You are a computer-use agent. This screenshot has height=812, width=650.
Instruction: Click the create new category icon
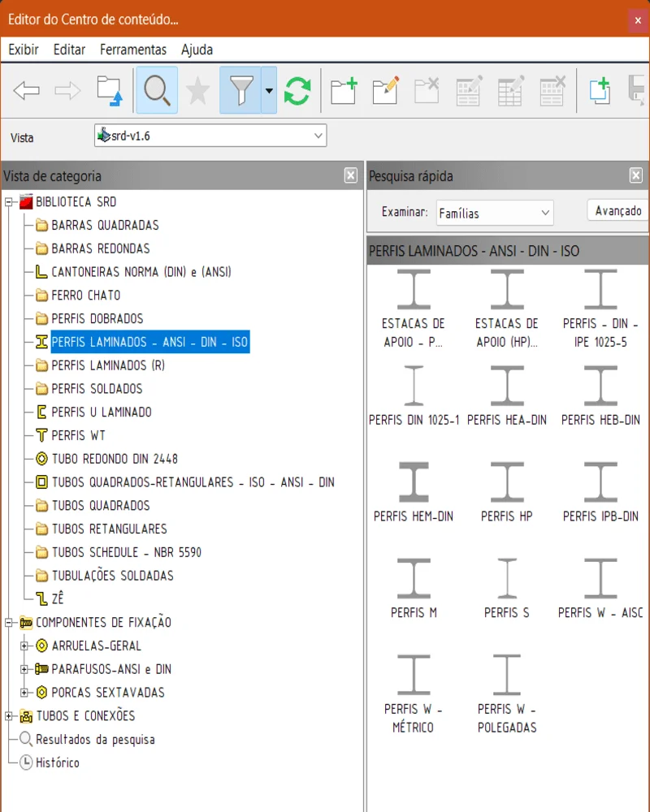click(x=344, y=90)
